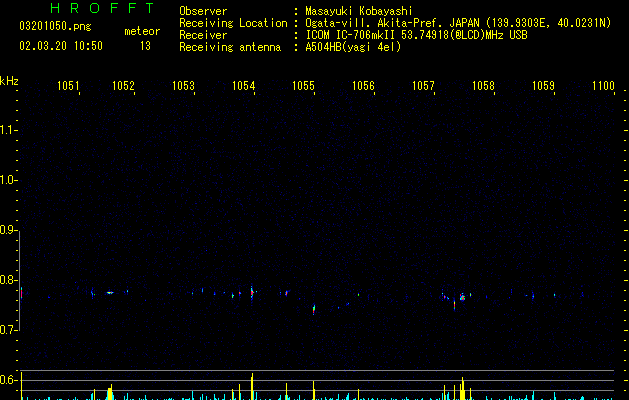The image size is (629, 400).
Task: Click the meteor label
Action: click(x=142, y=31)
